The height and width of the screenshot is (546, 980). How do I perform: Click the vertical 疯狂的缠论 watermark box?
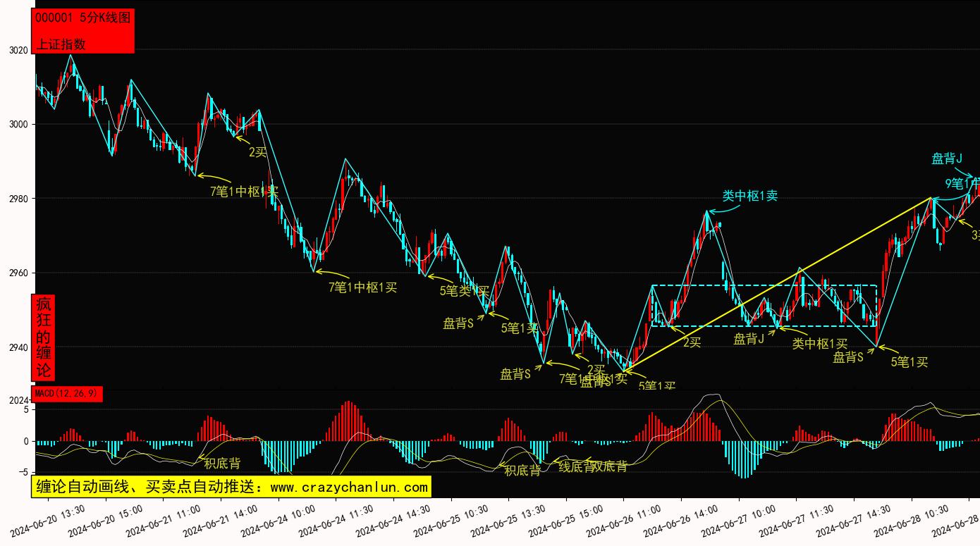coord(44,337)
